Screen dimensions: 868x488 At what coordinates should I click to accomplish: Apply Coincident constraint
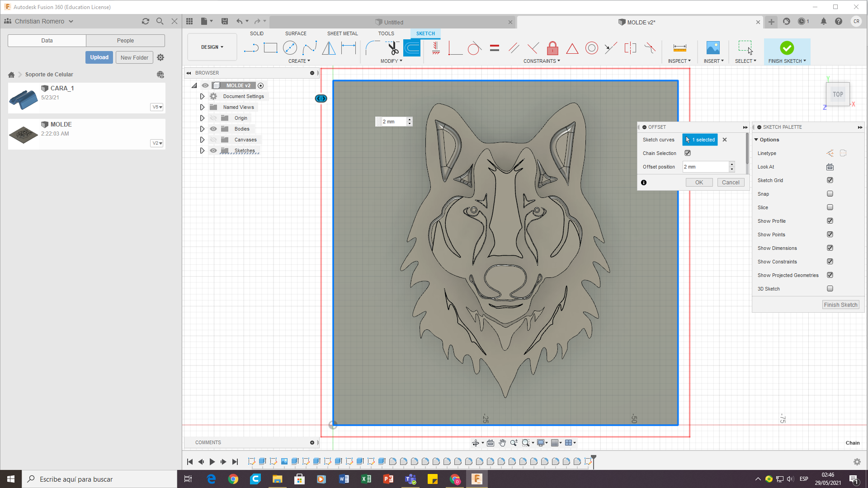455,48
